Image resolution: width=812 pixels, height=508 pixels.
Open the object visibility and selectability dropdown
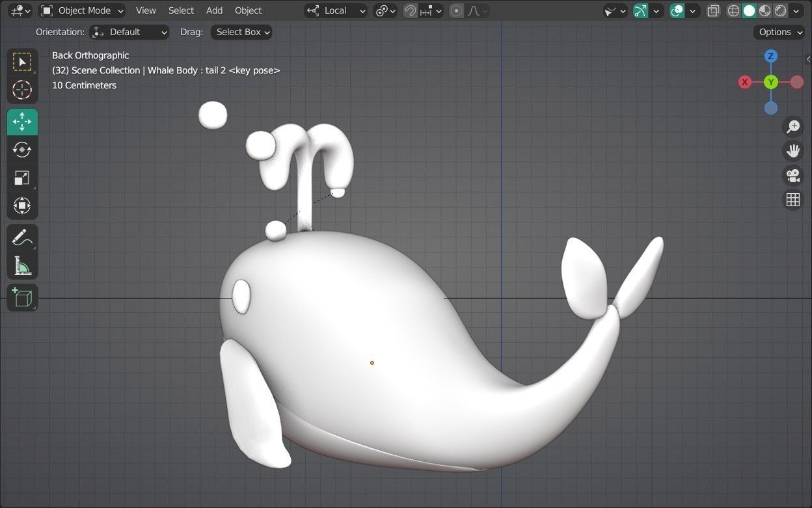pos(615,10)
